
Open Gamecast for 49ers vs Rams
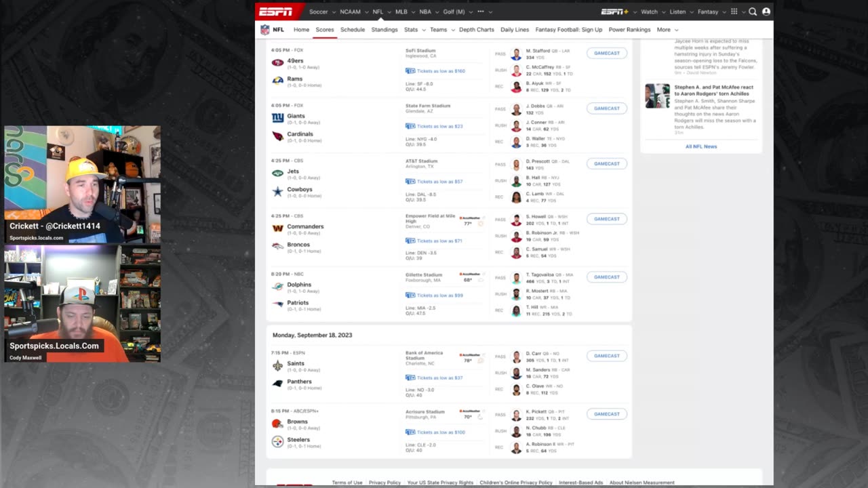607,53
